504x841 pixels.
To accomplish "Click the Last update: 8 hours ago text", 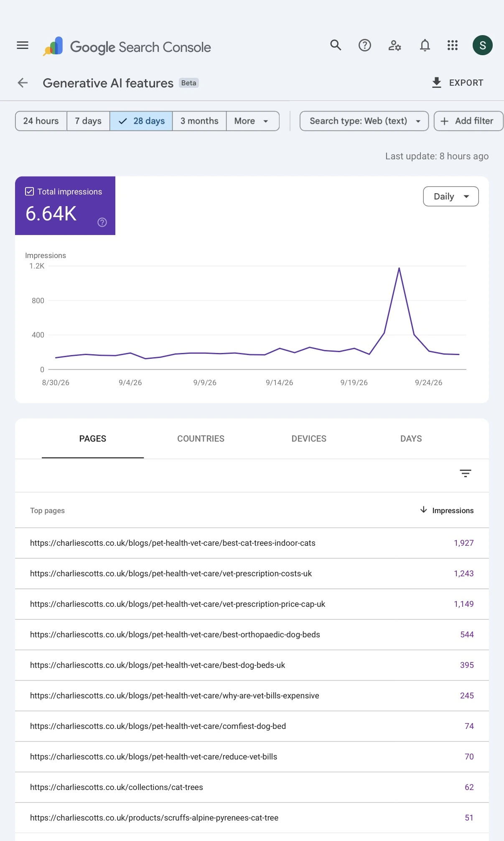I will pos(437,156).
